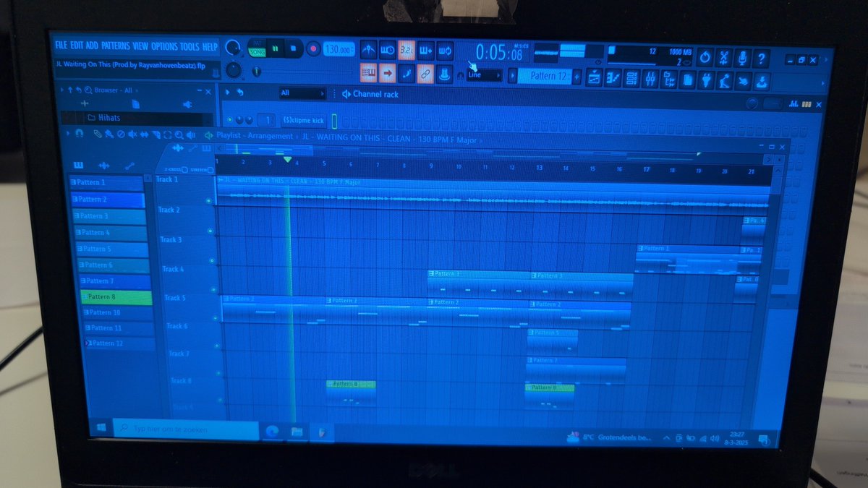The width and height of the screenshot is (868, 488).
Task: Toggle the link/multilink controllers icon
Action: tap(425, 74)
